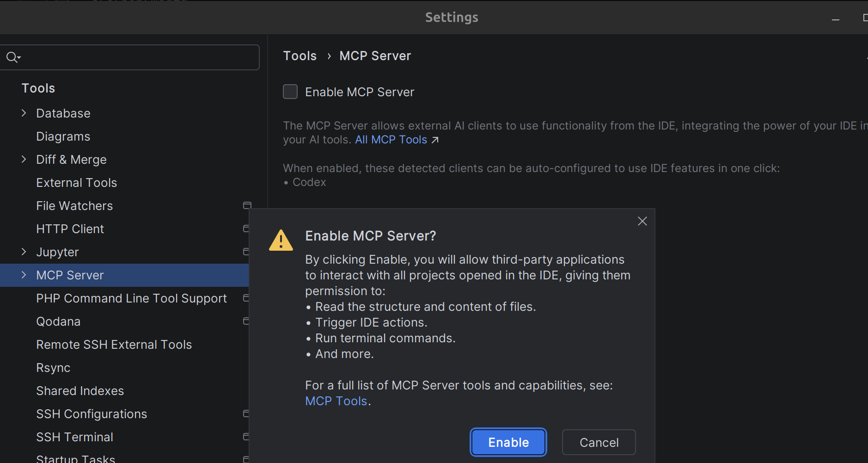
Task: Toggle the Enable MCP Server checkbox
Action: (x=290, y=92)
